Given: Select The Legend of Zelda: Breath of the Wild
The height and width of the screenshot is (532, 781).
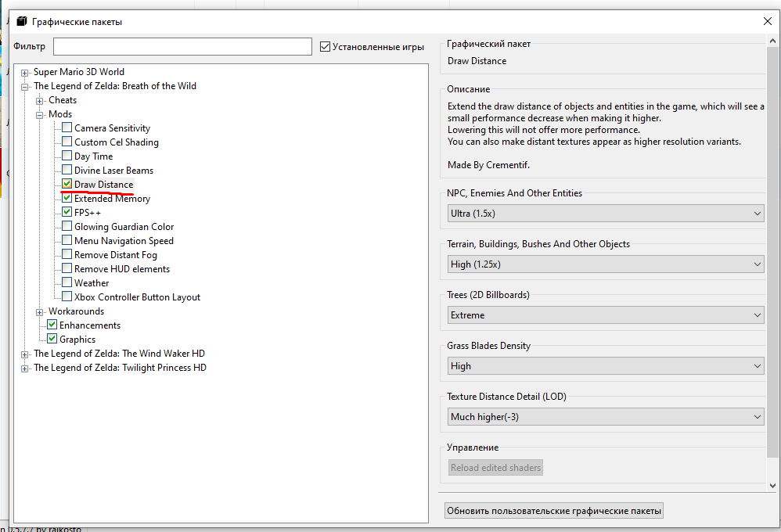Looking at the screenshot, I should pos(115,86).
